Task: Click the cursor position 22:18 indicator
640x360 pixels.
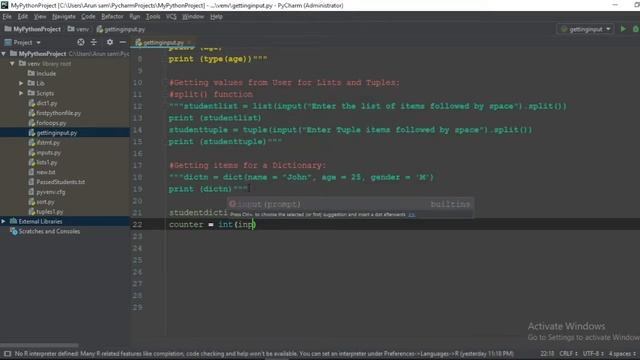Action: 547,353
